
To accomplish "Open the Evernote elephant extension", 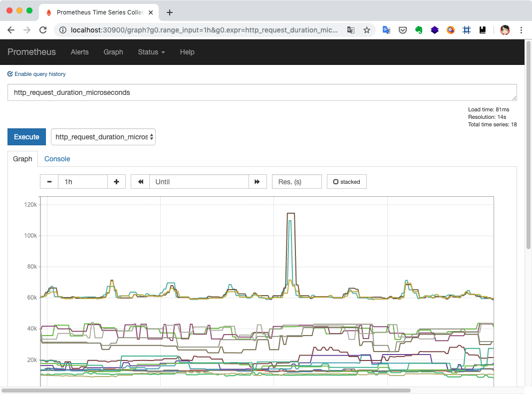I will 419,30.
